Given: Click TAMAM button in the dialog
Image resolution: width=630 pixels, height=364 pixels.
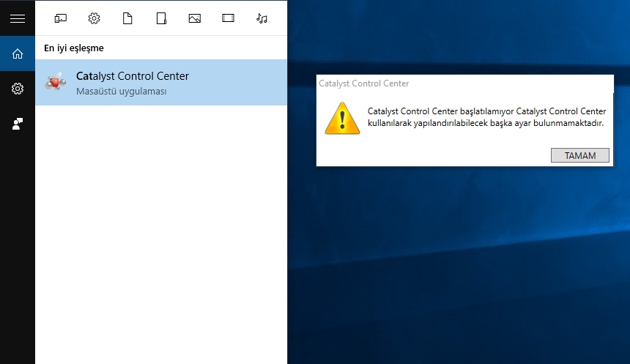Looking at the screenshot, I should [x=579, y=155].
